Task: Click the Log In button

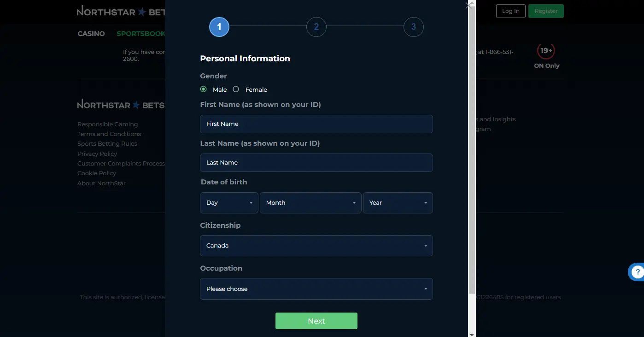Action: (510, 11)
